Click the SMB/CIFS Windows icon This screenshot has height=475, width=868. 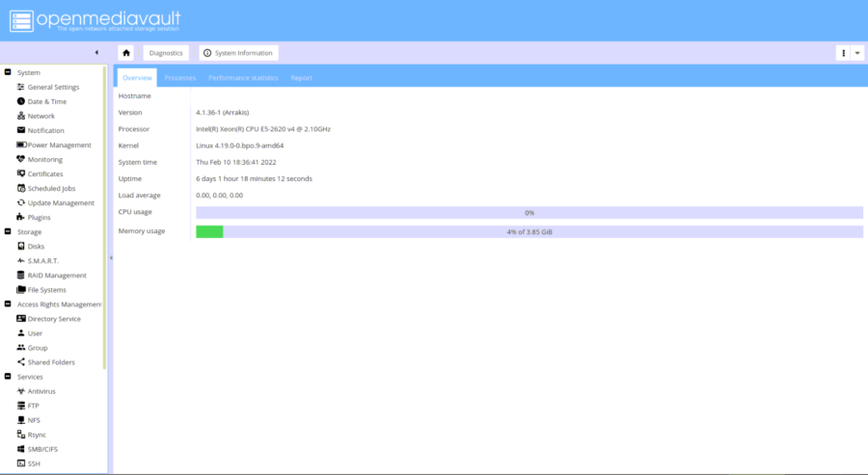click(x=21, y=448)
